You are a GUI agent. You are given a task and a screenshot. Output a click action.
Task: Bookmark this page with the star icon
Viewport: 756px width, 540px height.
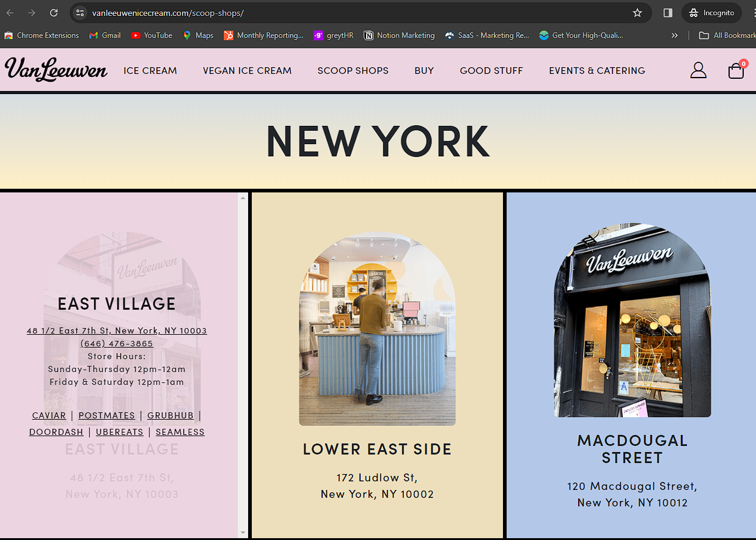[637, 12]
